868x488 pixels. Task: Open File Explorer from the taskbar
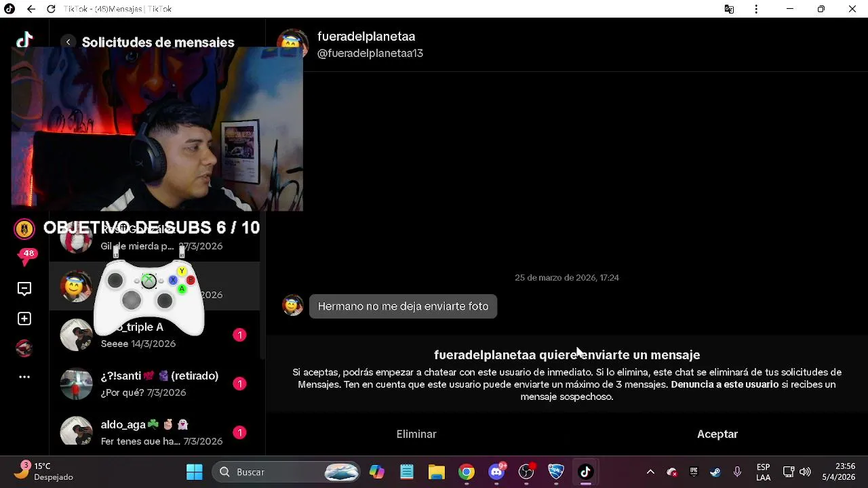(x=437, y=472)
